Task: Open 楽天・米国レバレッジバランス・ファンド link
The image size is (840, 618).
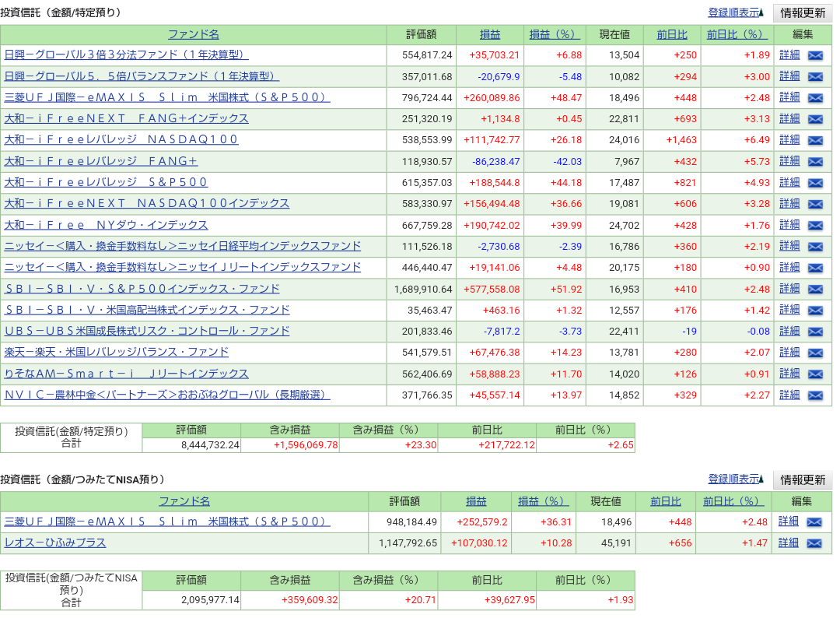Action: [x=116, y=352]
